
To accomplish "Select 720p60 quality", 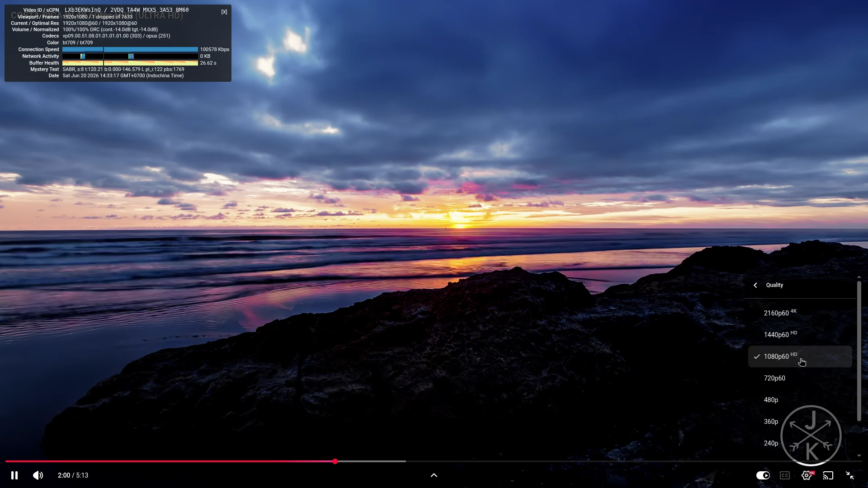I will [x=800, y=378].
